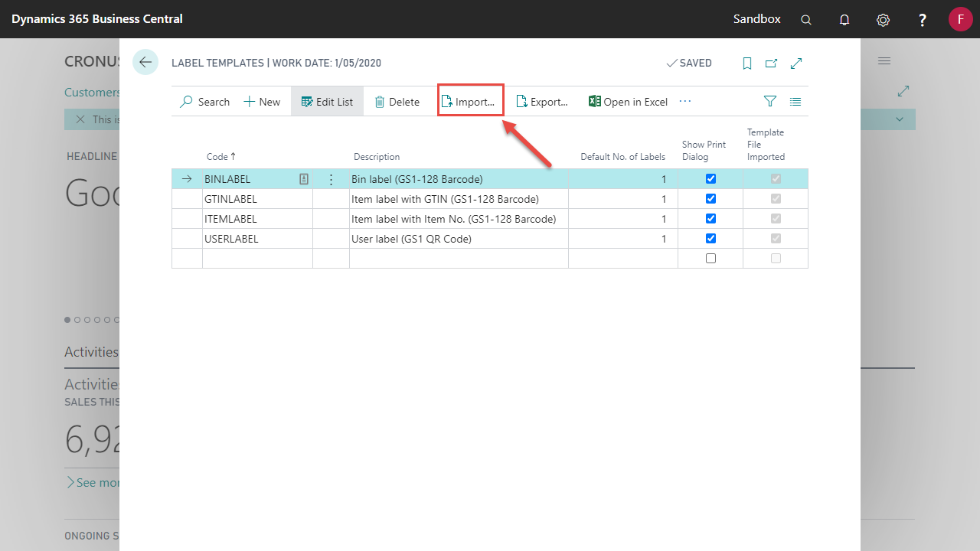Image resolution: width=980 pixels, height=551 pixels.
Task: Click Template File Imported checkbox for ITEMLABEL
Action: point(776,219)
